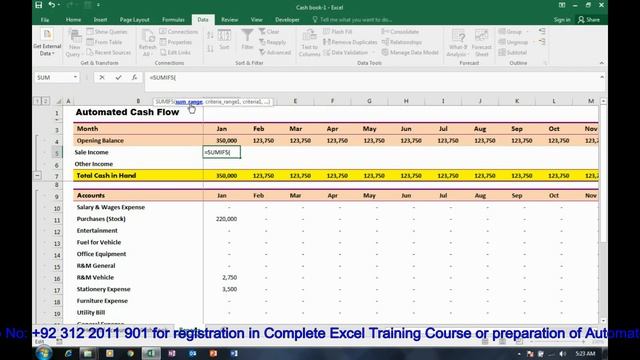This screenshot has width=640, height=360.
Task: Open Internet Explorer from taskbar
Action: pos(68,353)
